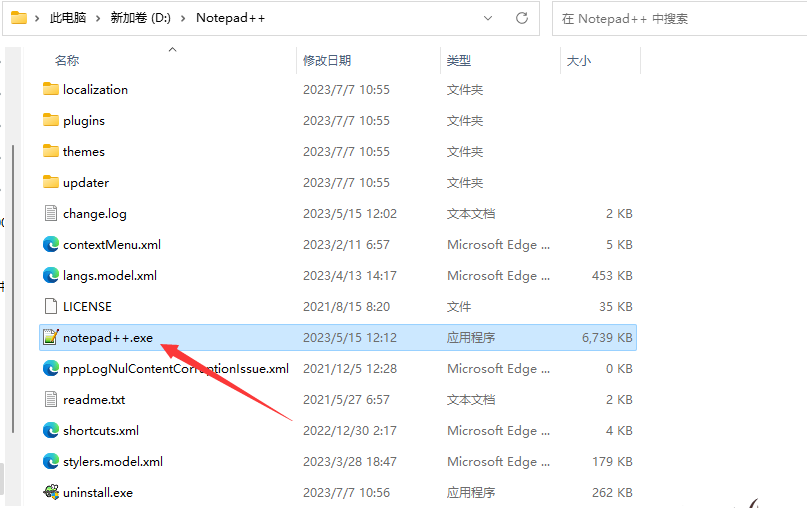Click the notepad++.exe application icon

(51, 338)
